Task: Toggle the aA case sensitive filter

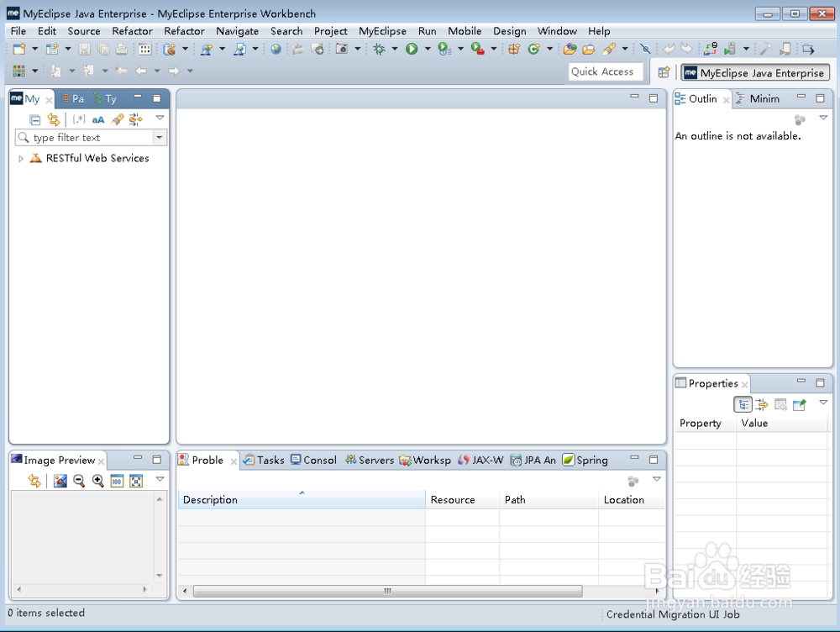Action: pyautogui.click(x=98, y=119)
